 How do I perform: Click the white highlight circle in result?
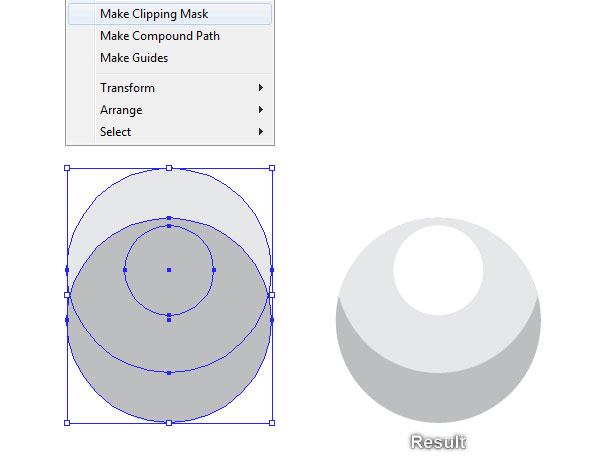[x=438, y=270]
